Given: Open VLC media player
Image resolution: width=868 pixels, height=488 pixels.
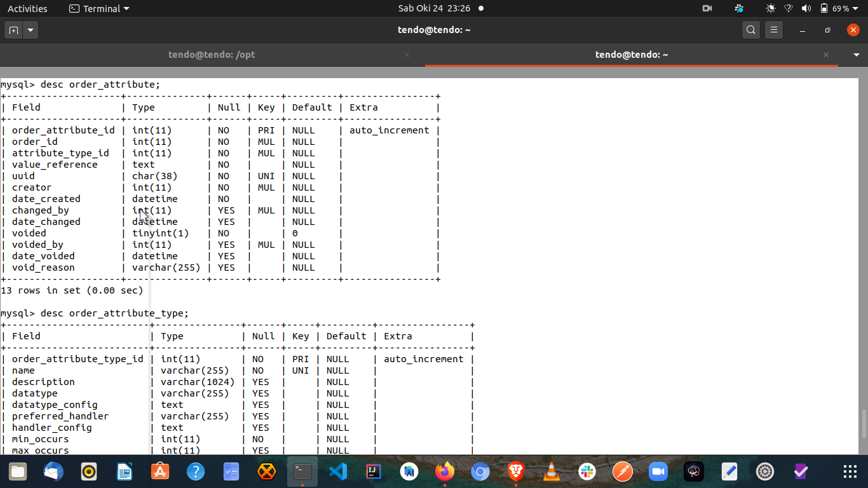Looking at the screenshot, I should [x=552, y=471].
